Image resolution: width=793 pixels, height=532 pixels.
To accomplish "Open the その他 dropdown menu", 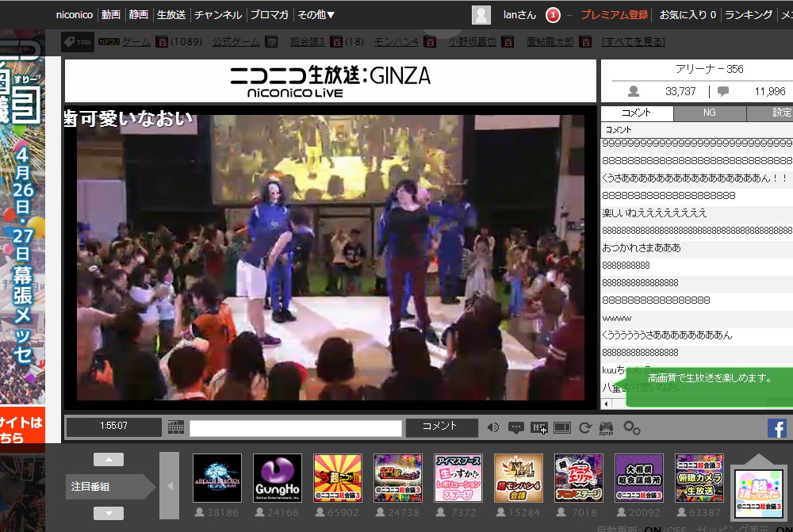I will (x=316, y=14).
